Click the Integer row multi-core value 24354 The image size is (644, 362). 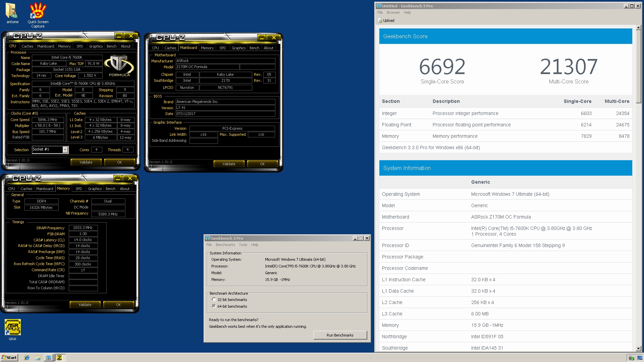(623, 113)
